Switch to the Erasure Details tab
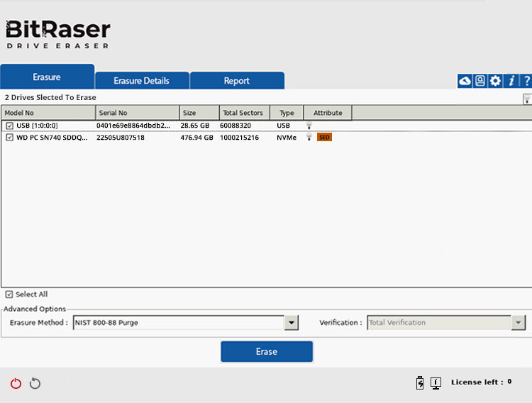 pos(142,80)
